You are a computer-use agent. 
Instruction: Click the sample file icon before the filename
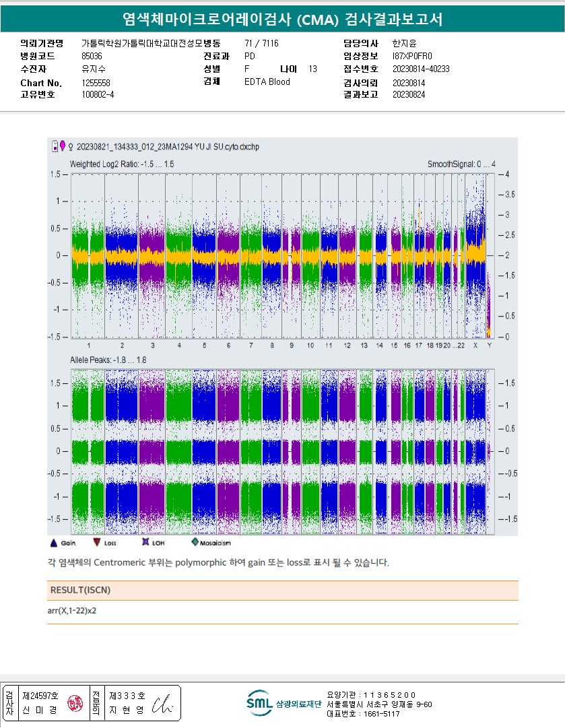(x=55, y=145)
